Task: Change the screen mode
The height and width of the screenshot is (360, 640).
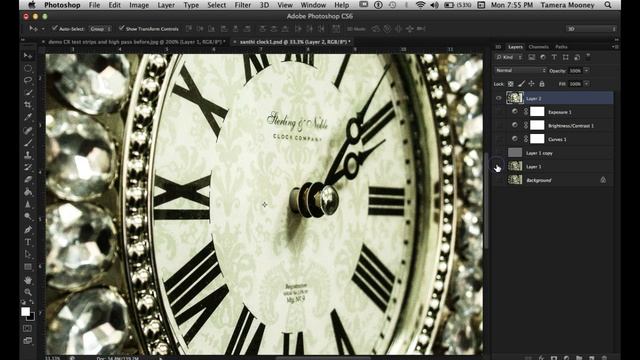Action: tap(27, 340)
